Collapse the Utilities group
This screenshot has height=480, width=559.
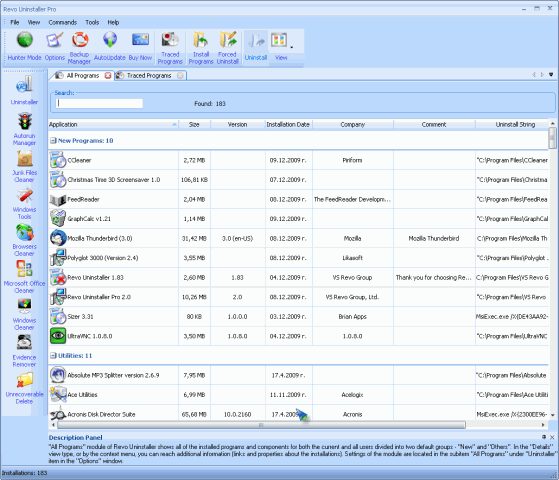point(53,356)
